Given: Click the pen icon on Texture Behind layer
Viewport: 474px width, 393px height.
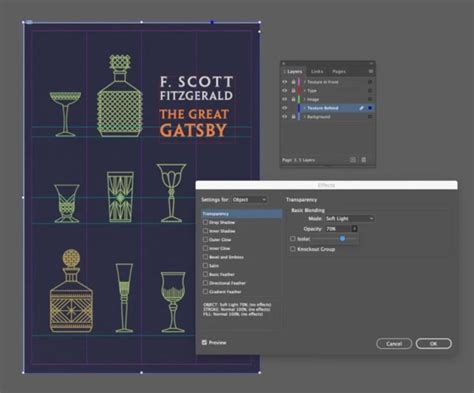Looking at the screenshot, I should (x=361, y=108).
